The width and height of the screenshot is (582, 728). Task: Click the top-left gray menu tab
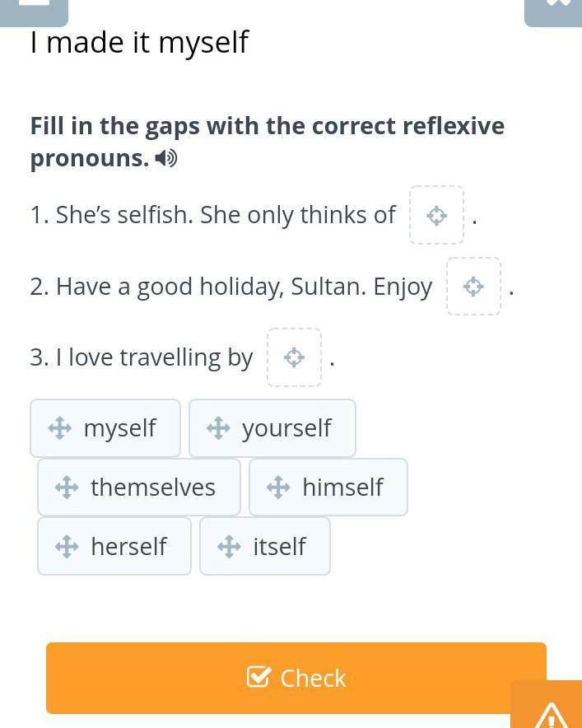click(33, 10)
